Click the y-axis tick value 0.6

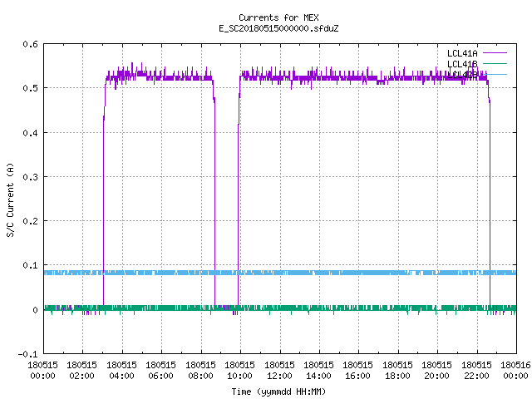coord(30,44)
